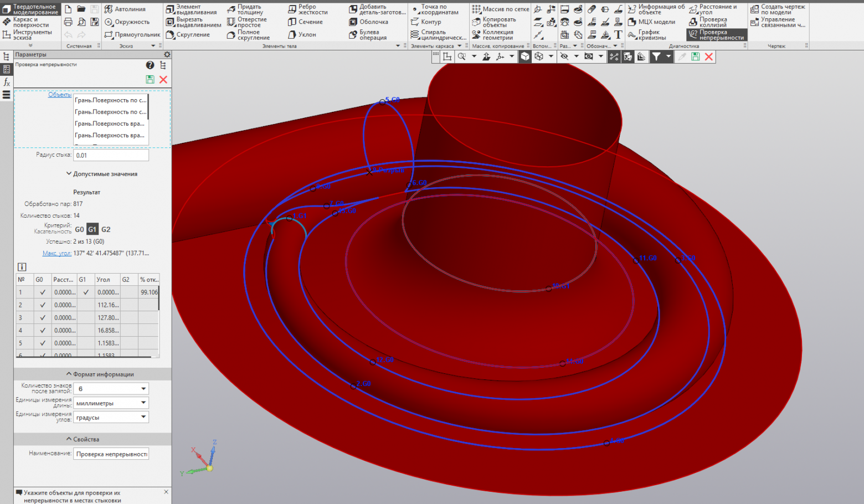
Task: Click the Макс. угол link
Action: 56,253
